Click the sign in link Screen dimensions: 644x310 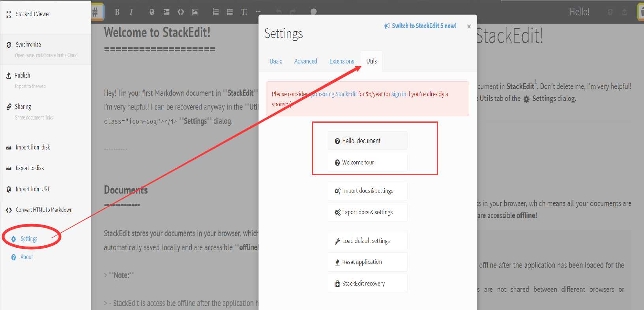pyautogui.click(x=399, y=94)
